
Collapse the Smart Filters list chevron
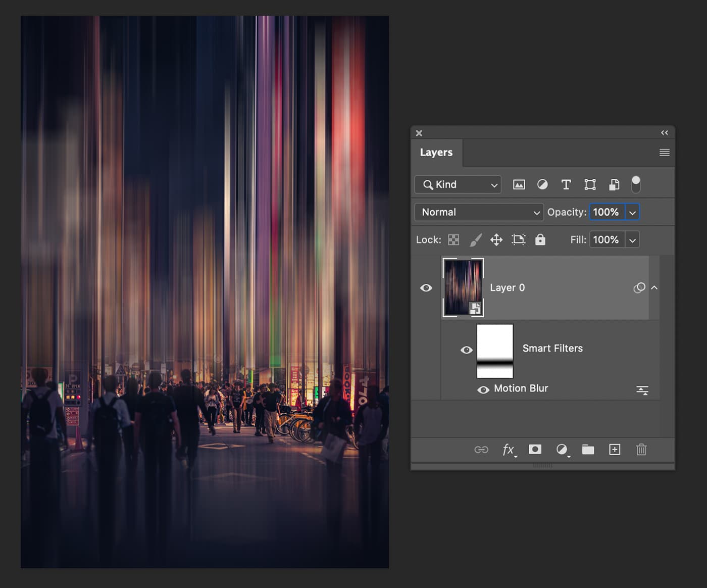point(654,287)
